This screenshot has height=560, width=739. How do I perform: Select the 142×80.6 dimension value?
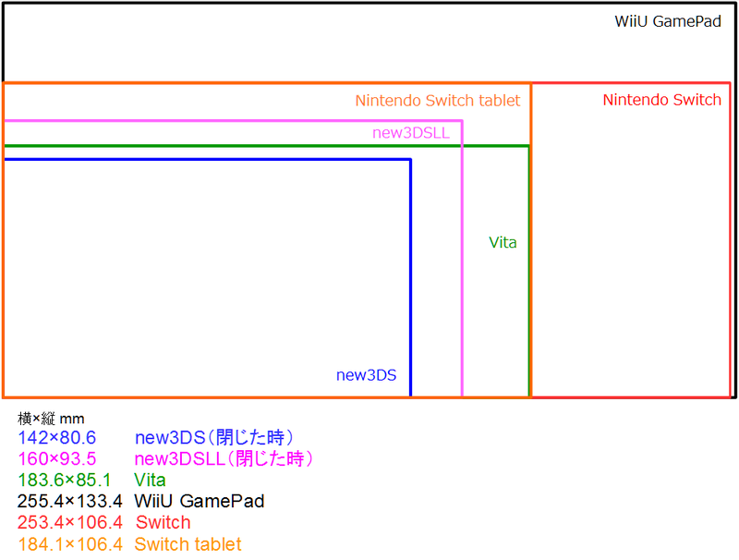(56, 438)
